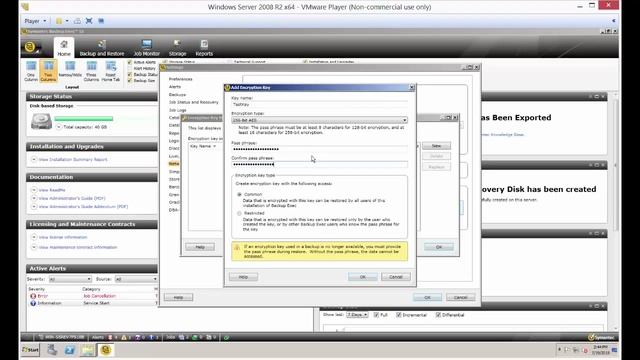
Task: Open the Source filter dropdown
Action: [136, 279]
